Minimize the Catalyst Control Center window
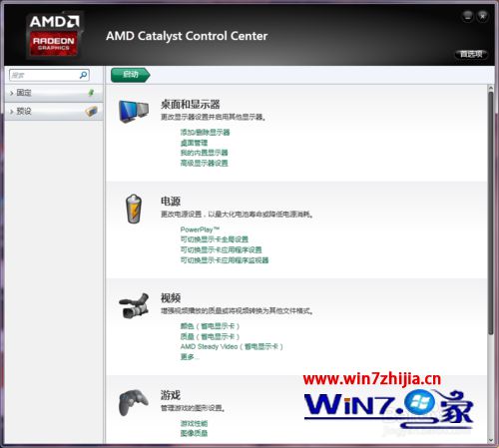 click(x=468, y=16)
